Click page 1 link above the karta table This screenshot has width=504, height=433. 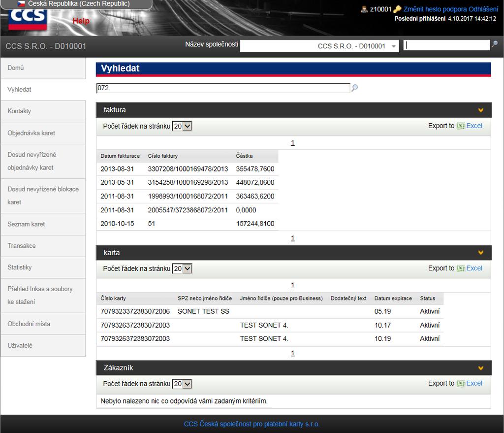[292, 285]
